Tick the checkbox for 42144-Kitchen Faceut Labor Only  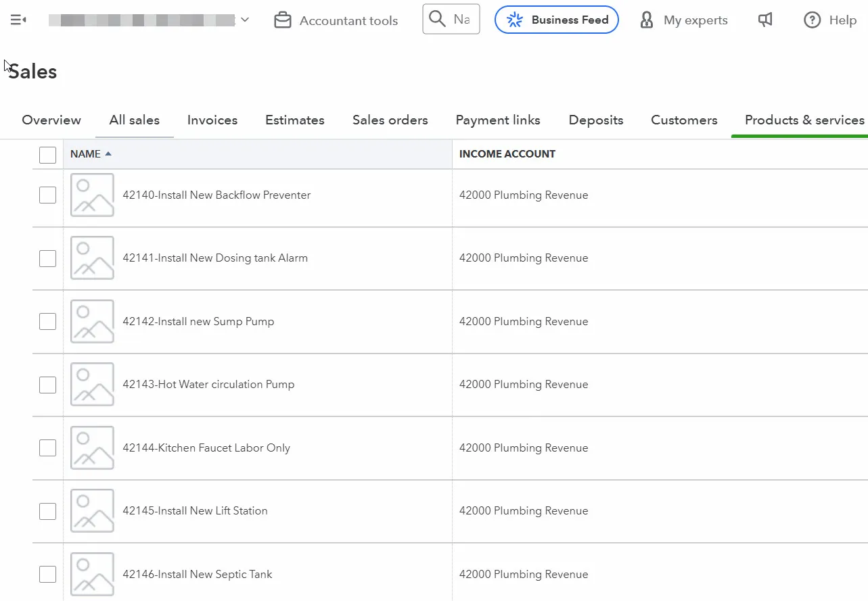47,448
